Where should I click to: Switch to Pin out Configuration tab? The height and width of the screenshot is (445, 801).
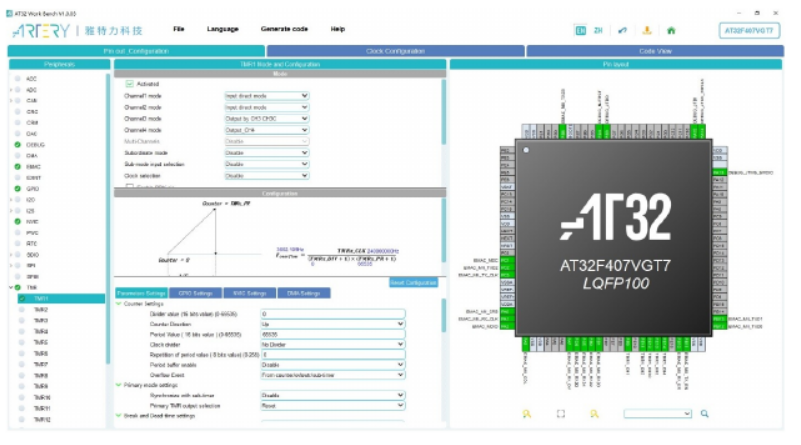pyautogui.click(x=136, y=51)
